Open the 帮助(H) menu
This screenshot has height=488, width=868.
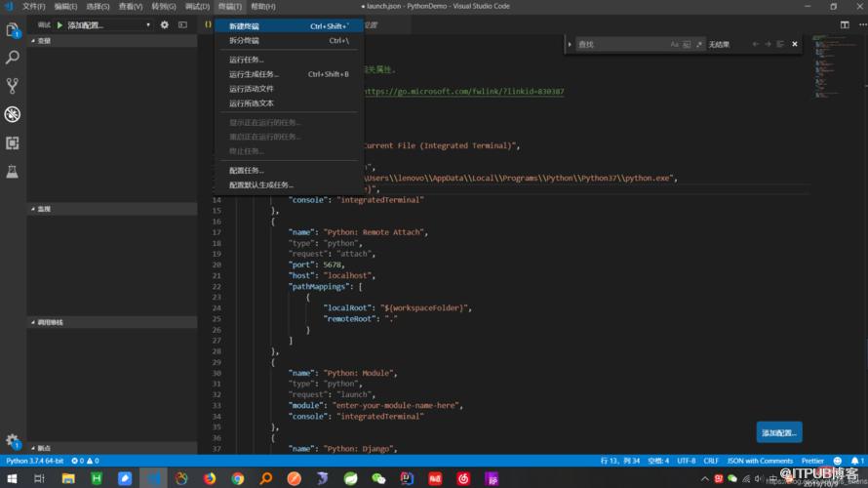click(x=263, y=6)
